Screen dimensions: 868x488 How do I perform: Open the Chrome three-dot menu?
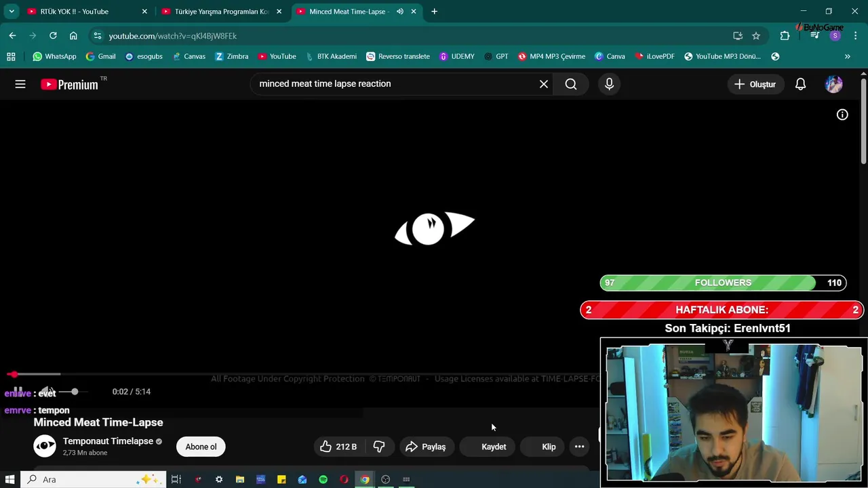(x=856, y=36)
